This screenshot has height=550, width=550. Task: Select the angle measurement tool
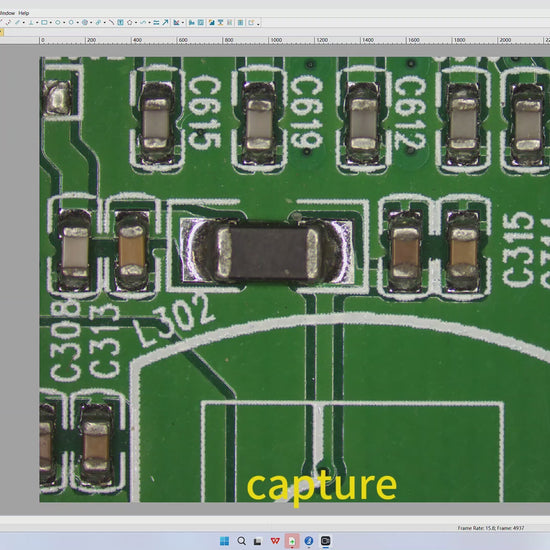click(176, 22)
